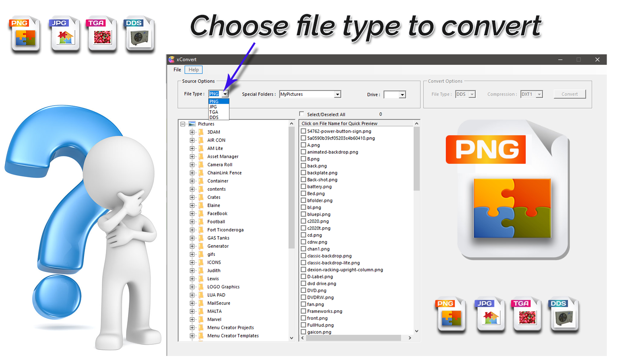Open the File menu
The height and width of the screenshot is (362, 644).
click(177, 70)
